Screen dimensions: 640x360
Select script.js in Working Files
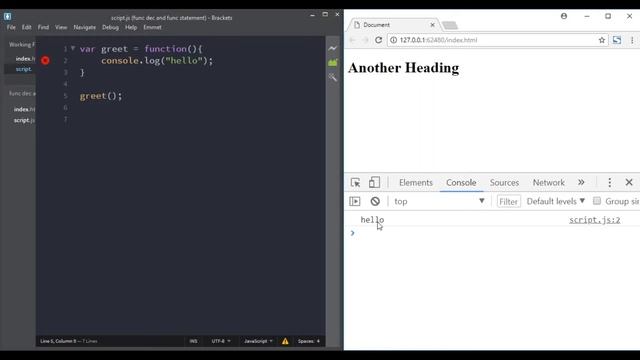pos(23,69)
